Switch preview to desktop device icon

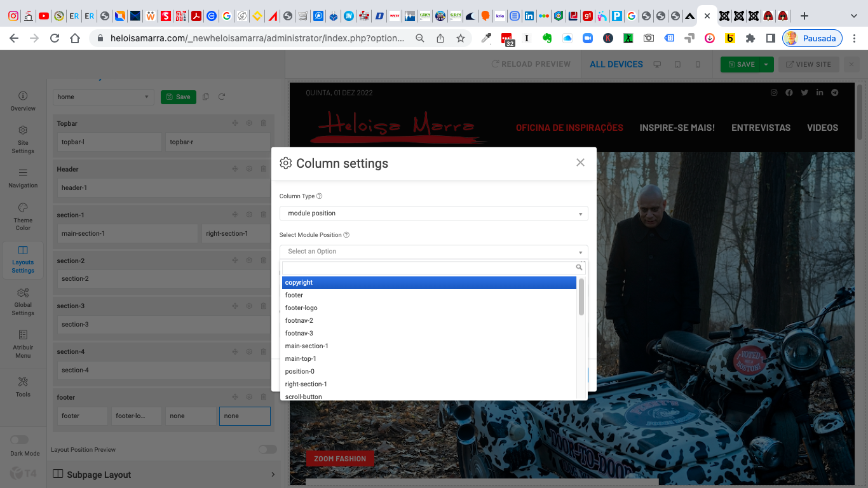657,64
